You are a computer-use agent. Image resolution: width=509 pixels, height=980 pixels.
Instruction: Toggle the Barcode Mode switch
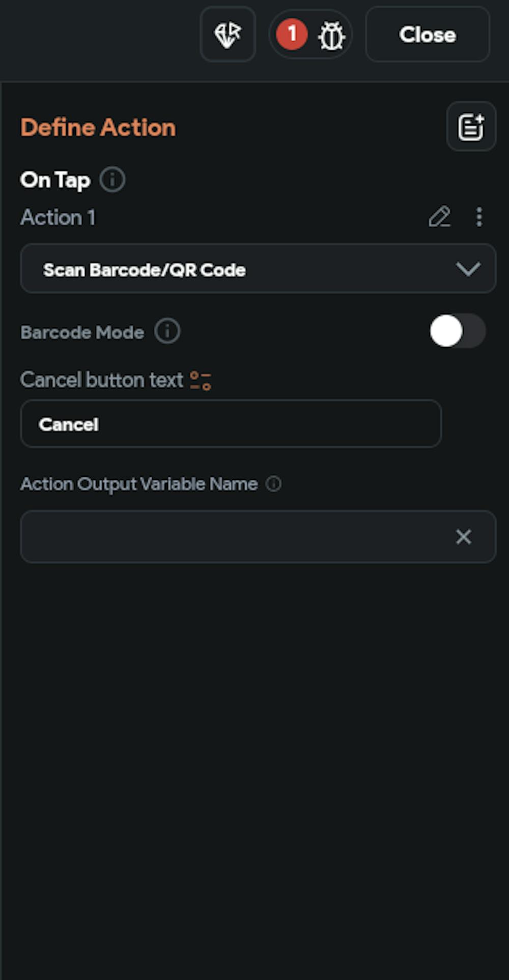coord(457,331)
